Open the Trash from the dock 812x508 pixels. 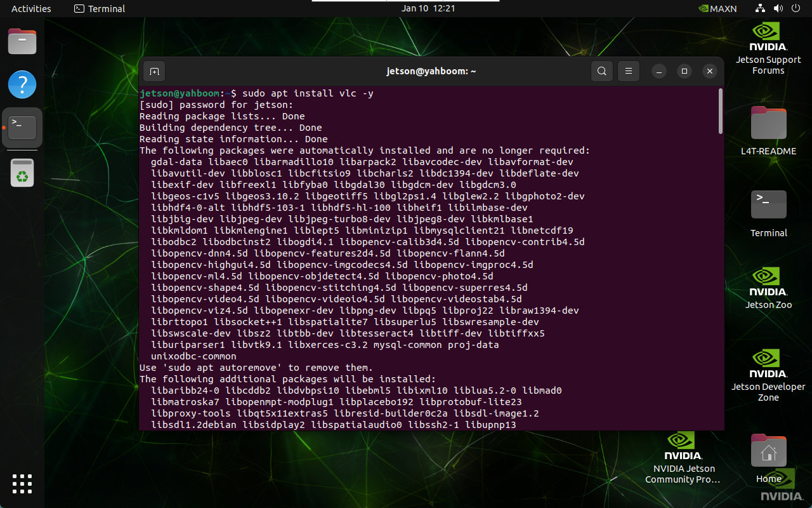pos(22,173)
